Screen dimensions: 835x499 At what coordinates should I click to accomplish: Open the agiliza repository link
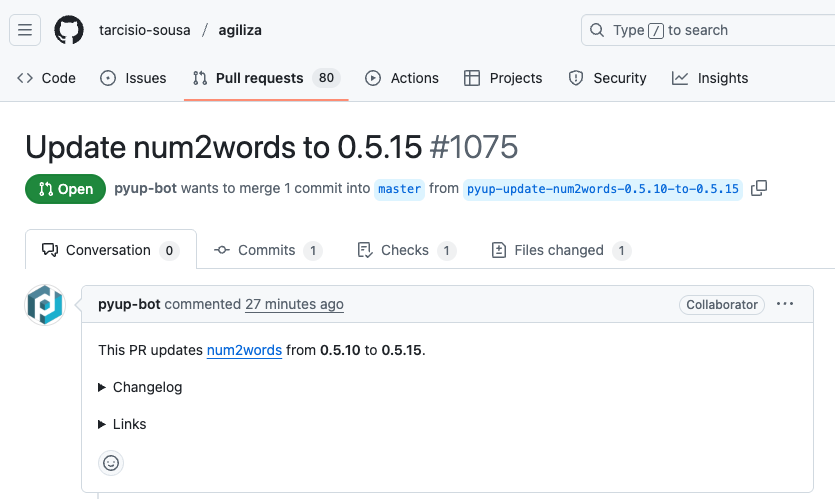coord(240,30)
